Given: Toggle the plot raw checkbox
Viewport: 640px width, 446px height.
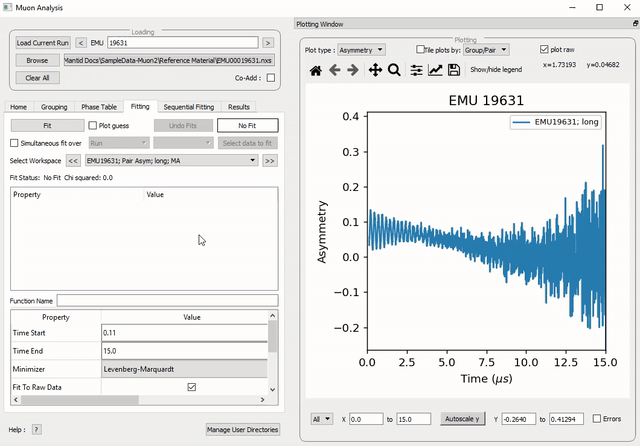Looking at the screenshot, I should point(543,49).
